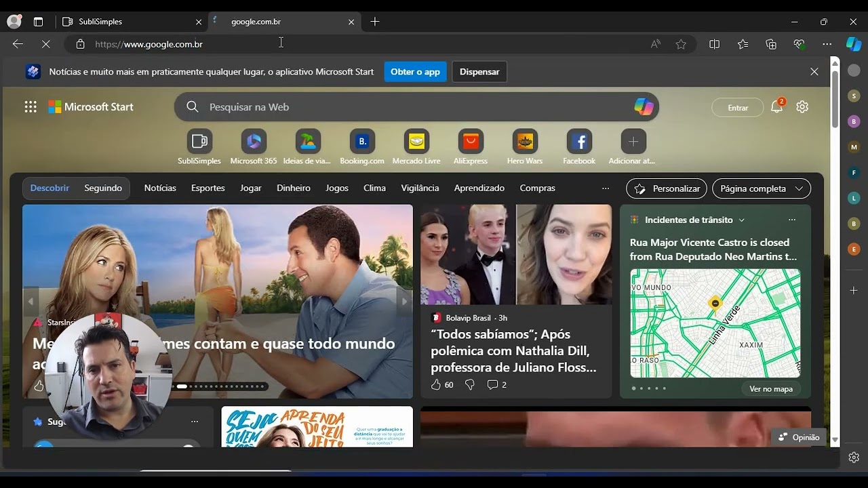Open the Jogar tab
Screen dimensions: 868x488
[251, 188]
